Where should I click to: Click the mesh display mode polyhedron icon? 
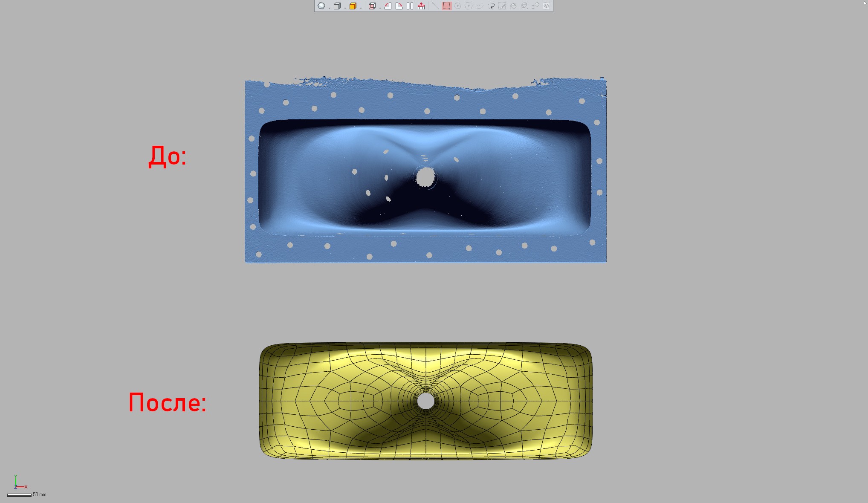coord(321,6)
